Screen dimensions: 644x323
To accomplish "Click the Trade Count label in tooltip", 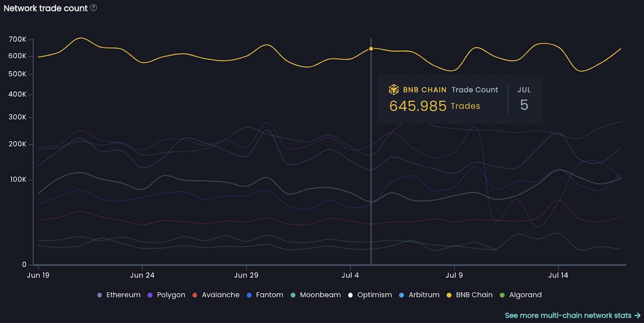I will pos(475,90).
